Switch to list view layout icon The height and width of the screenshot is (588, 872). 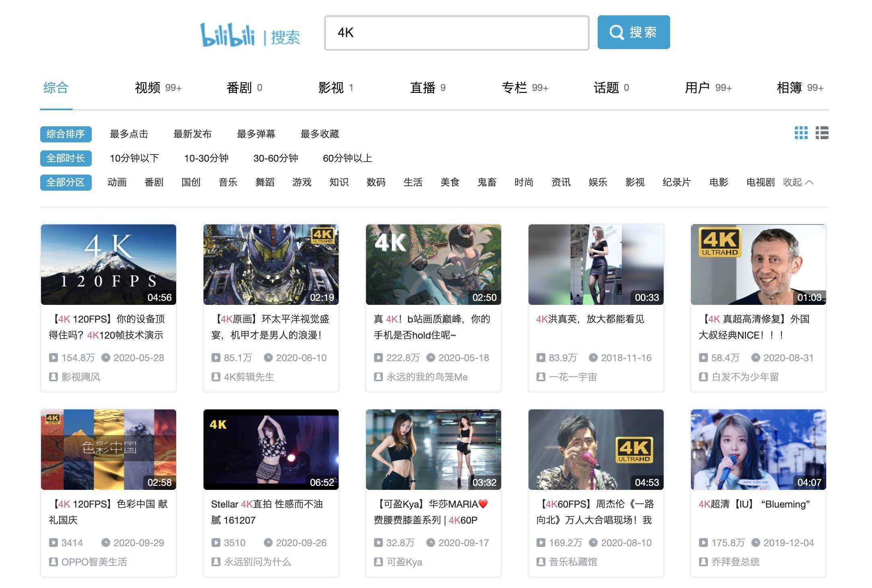click(x=822, y=133)
